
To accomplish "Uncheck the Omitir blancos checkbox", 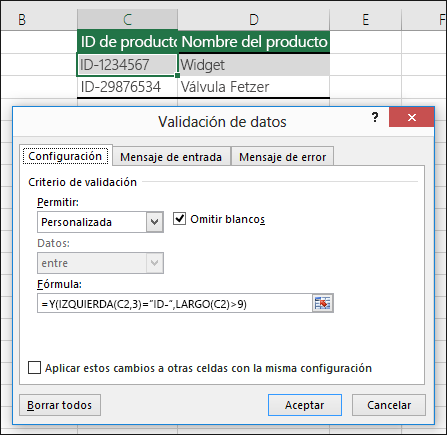I will coord(179,219).
